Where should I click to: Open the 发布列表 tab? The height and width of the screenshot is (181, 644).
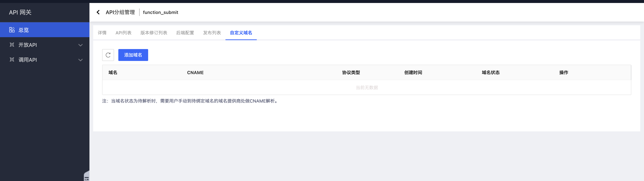point(212,33)
